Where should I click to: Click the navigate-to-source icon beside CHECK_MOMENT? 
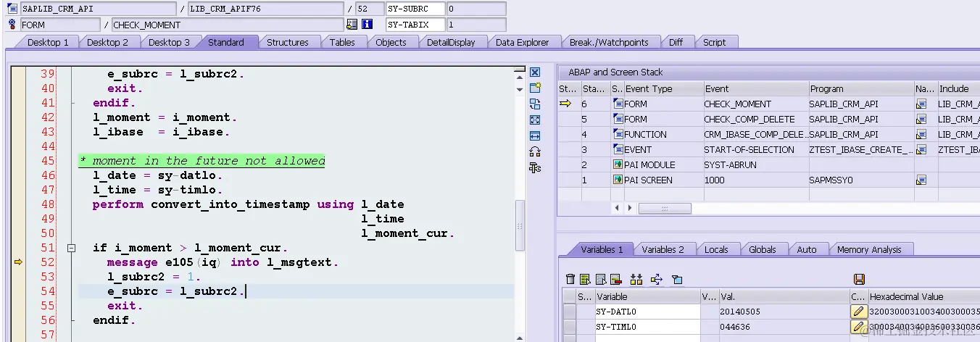coord(352,25)
